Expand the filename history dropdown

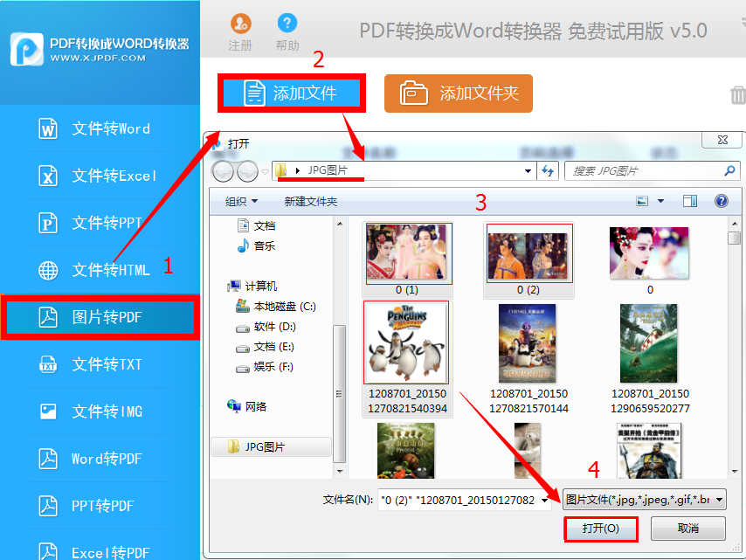[x=544, y=500]
